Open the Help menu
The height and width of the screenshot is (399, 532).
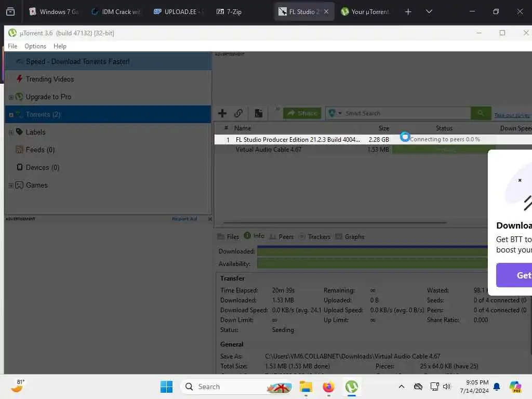coord(60,46)
